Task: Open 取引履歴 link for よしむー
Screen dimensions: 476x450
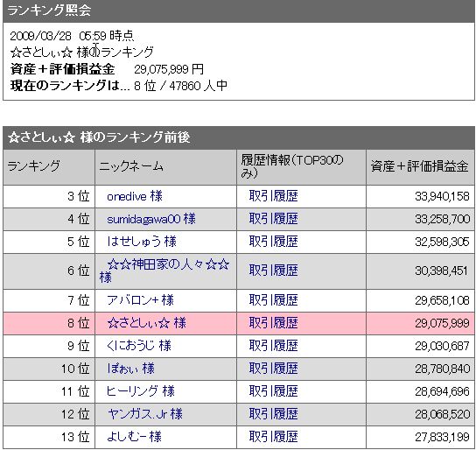Action: [273, 437]
